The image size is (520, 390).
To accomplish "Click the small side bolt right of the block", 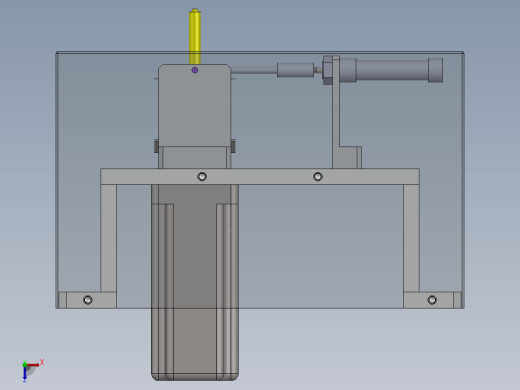I will (233, 146).
